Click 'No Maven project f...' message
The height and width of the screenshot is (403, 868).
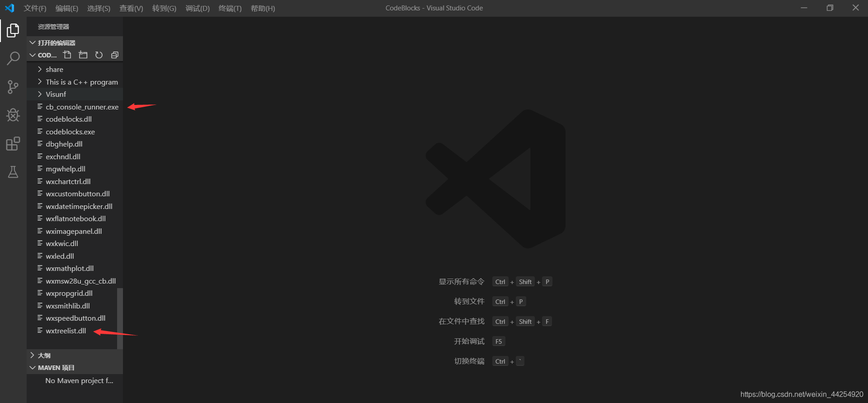[79, 381]
